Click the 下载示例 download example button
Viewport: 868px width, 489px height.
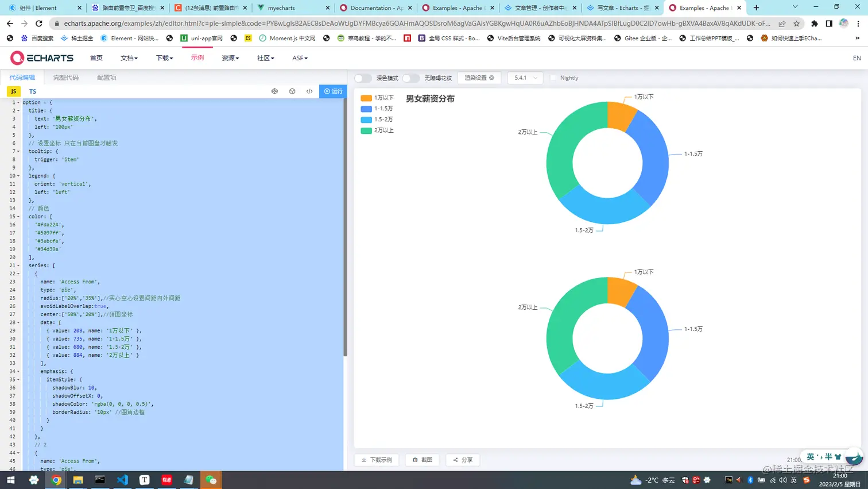377,460
